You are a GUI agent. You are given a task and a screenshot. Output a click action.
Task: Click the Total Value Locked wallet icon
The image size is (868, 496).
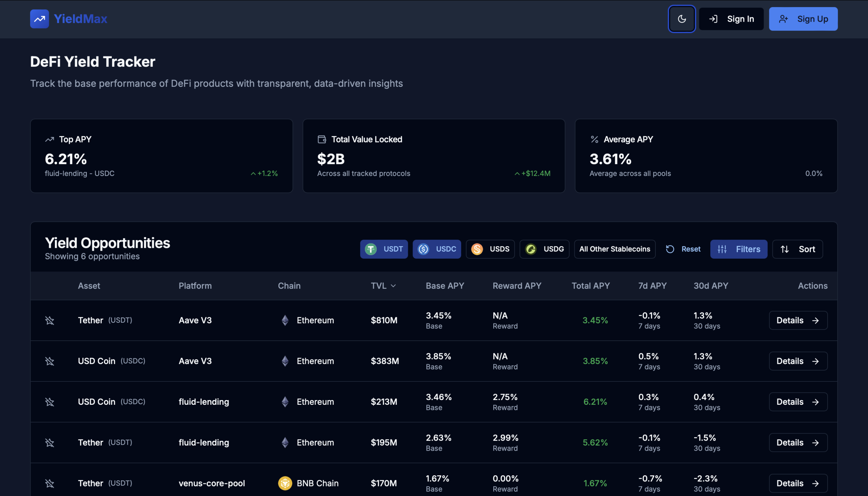coord(322,139)
